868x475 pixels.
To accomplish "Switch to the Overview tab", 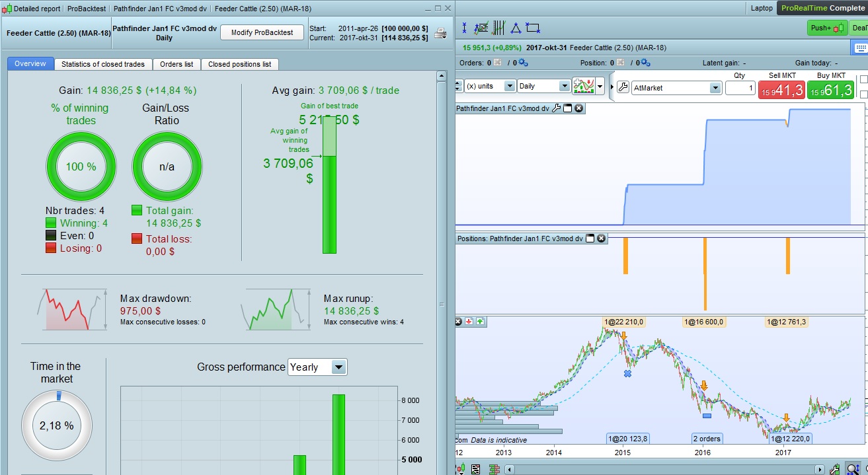I will (x=30, y=63).
